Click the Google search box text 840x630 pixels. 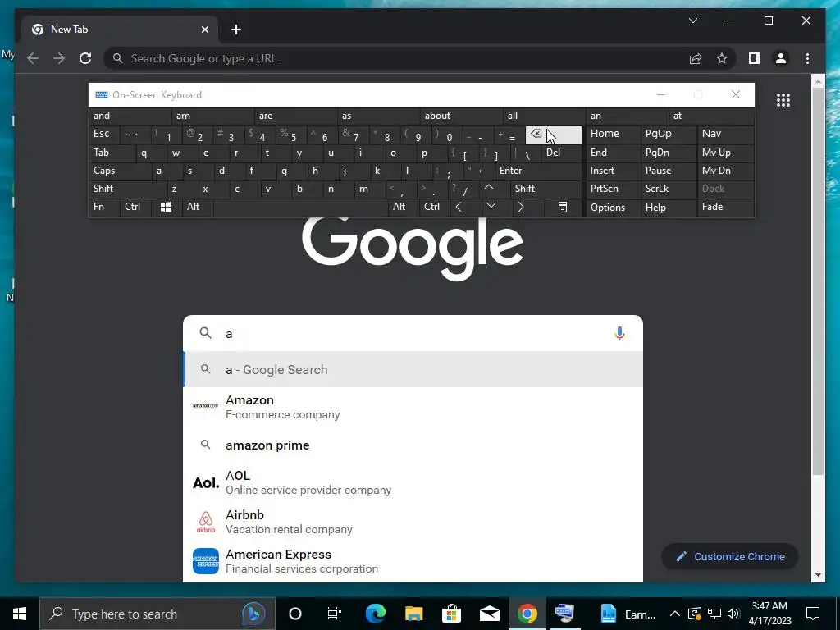[x=413, y=333]
